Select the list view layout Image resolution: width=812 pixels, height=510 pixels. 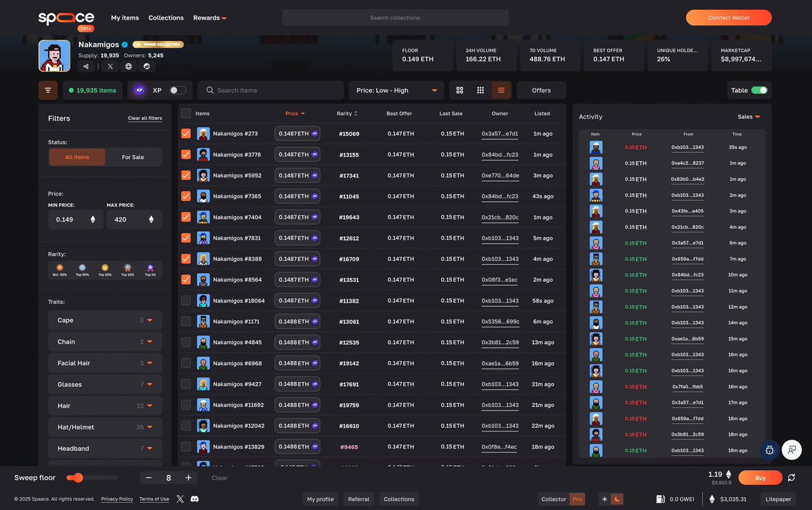(x=501, y=90)
